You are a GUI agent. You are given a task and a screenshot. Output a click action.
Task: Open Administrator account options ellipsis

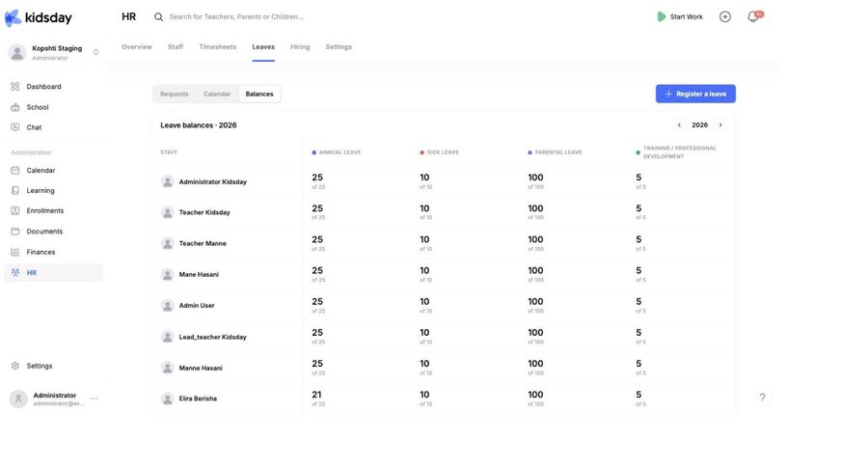coord(95,398)
